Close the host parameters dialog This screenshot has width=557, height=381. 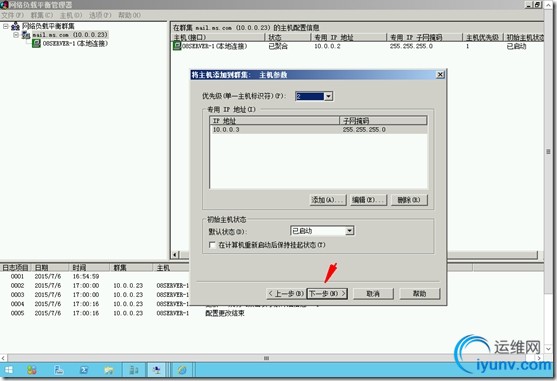(x=440, y=75)
